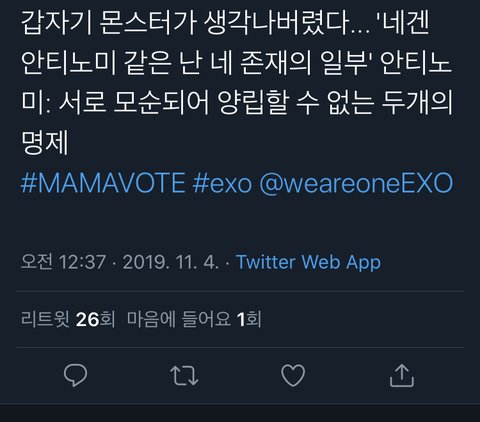This screenshot has height=422, width=480.
Task: View the 마음에 들어요 1회 likes list
Action: (194, 319)
